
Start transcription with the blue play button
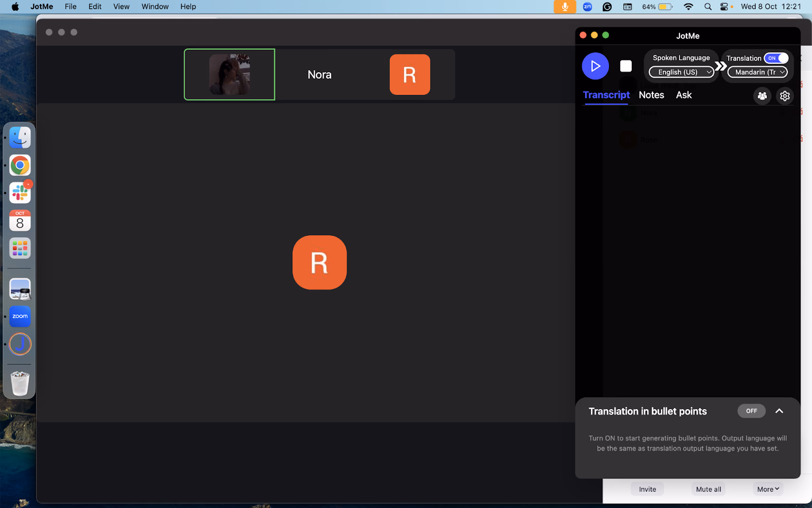(595, 66)
